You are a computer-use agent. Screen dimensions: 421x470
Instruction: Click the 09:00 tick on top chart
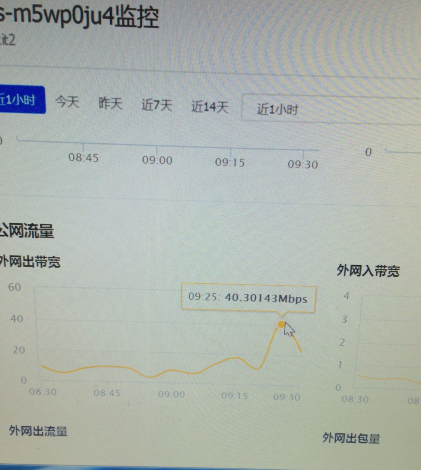(x=157, y=160)
